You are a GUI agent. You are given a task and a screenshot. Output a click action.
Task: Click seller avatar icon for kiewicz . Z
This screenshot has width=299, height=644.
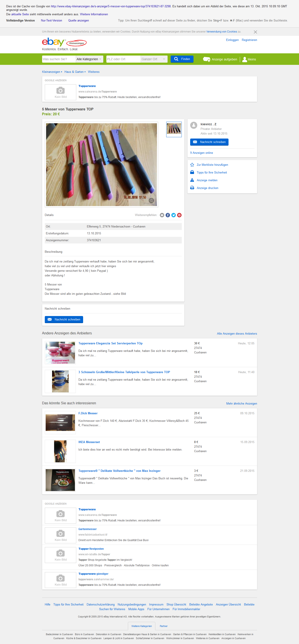(x=193, y=125)
